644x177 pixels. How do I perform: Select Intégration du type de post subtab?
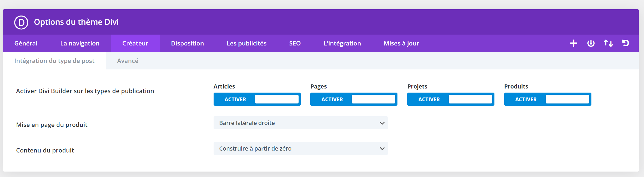pos(54,61)
